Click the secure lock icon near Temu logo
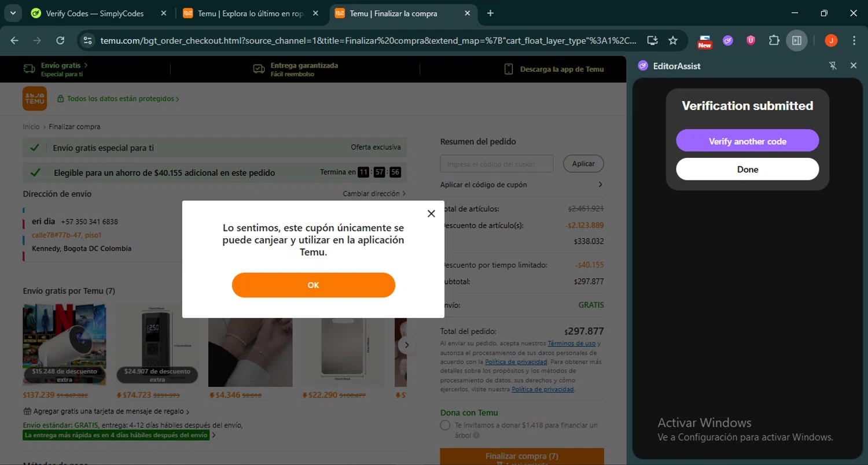 (x=60, y=99)
